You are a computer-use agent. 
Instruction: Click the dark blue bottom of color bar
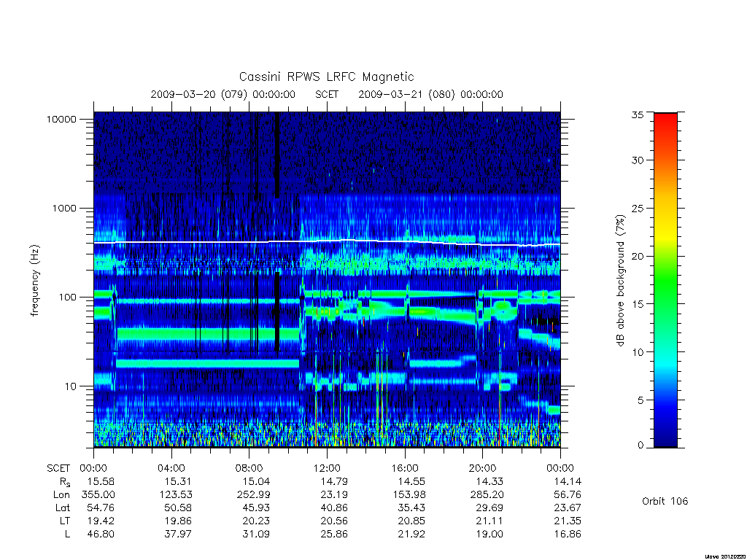665,442
